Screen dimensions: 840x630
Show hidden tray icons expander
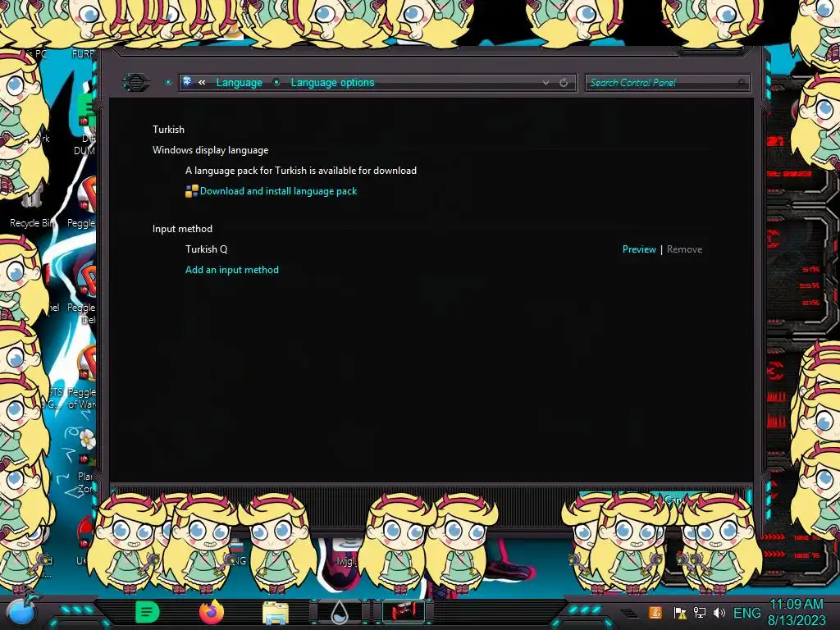pos(630,613)
